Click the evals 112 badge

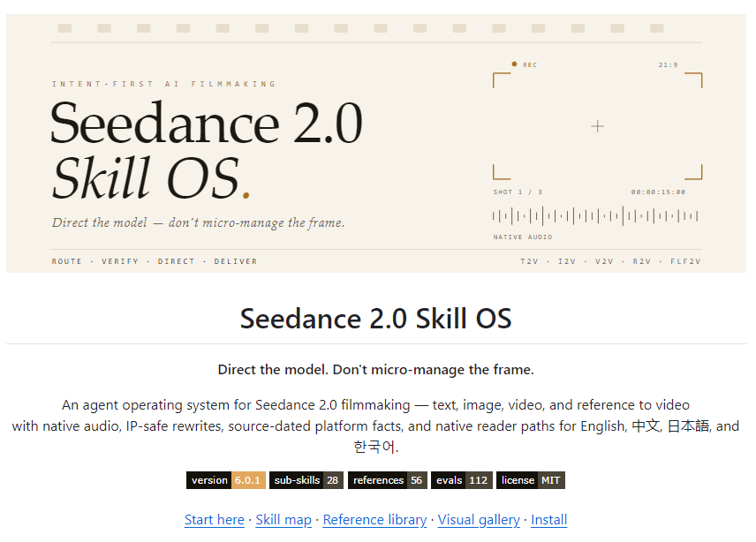pyautogui.click(x=462, y=480)
